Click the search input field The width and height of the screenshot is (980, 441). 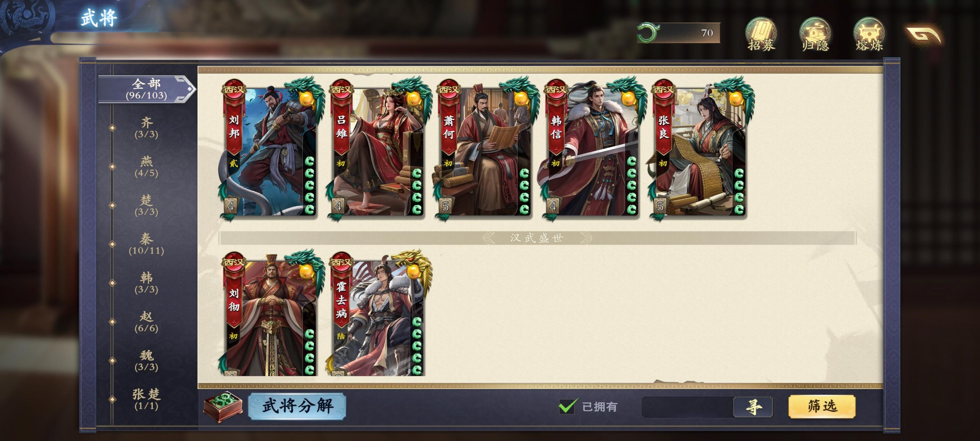click(x=687, y=407)
